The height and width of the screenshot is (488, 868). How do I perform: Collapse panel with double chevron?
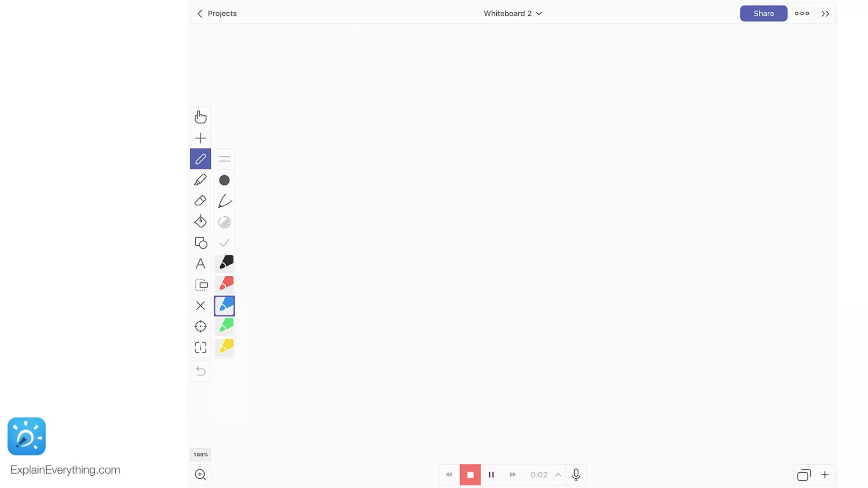(825, 14)
